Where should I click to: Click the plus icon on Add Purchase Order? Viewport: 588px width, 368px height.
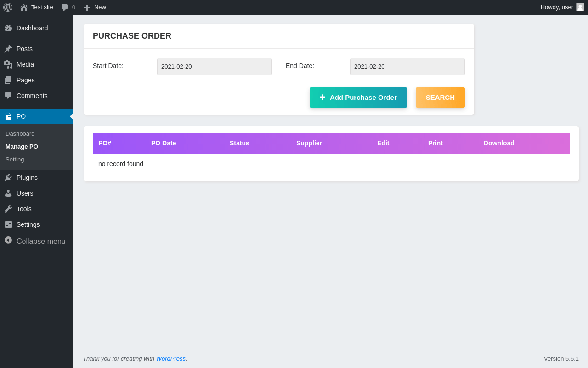322,97
